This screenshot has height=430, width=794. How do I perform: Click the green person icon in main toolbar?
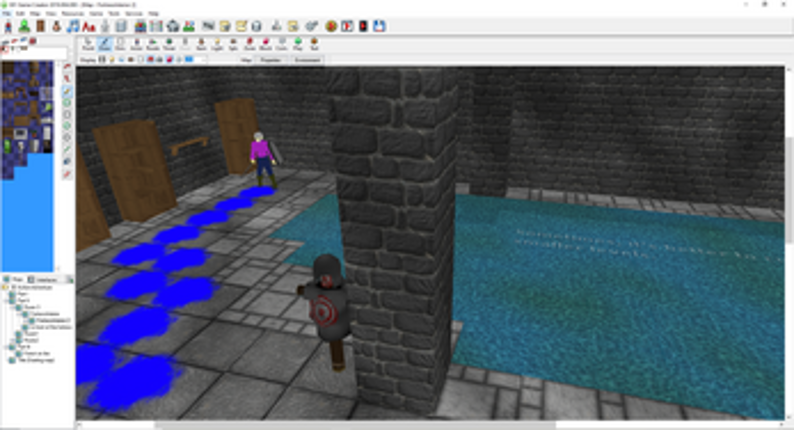(x=24, y=26)
